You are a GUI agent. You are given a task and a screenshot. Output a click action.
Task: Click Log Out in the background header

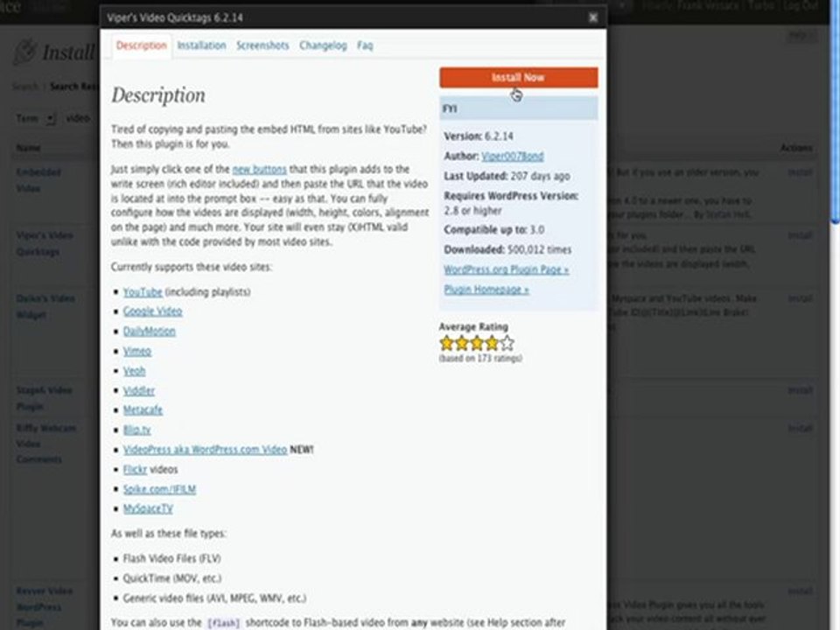coord(801,6)
